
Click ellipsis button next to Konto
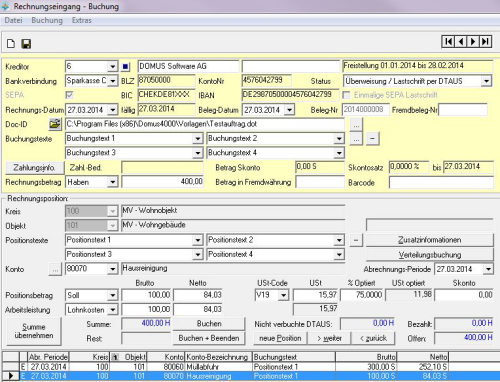[55, 269]
